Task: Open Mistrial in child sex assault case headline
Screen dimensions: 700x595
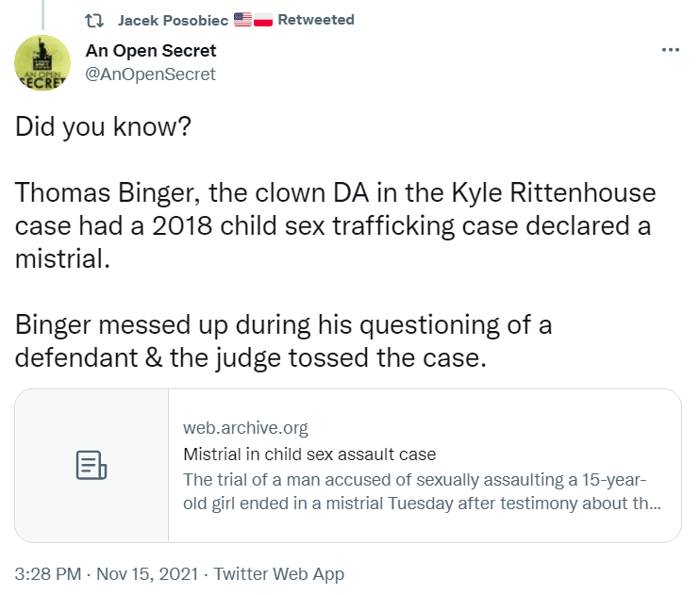Action: (309, 454)
